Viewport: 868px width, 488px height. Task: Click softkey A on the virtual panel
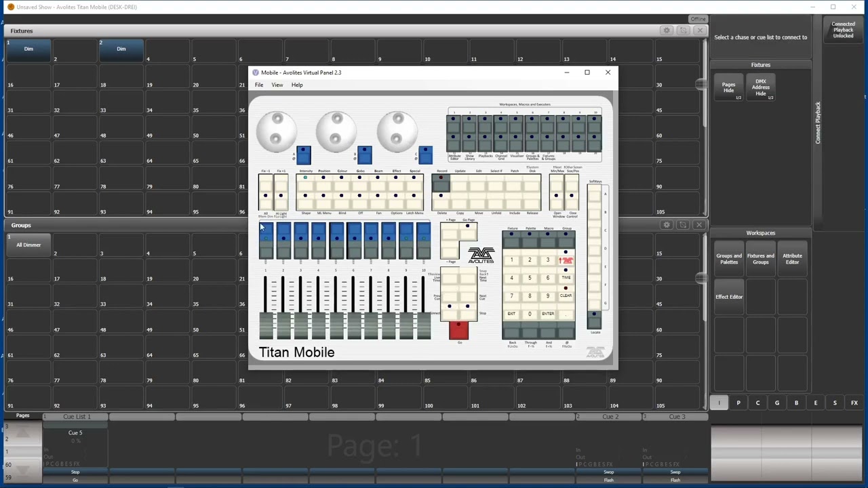pyautogui.click(x=594, y=195)
